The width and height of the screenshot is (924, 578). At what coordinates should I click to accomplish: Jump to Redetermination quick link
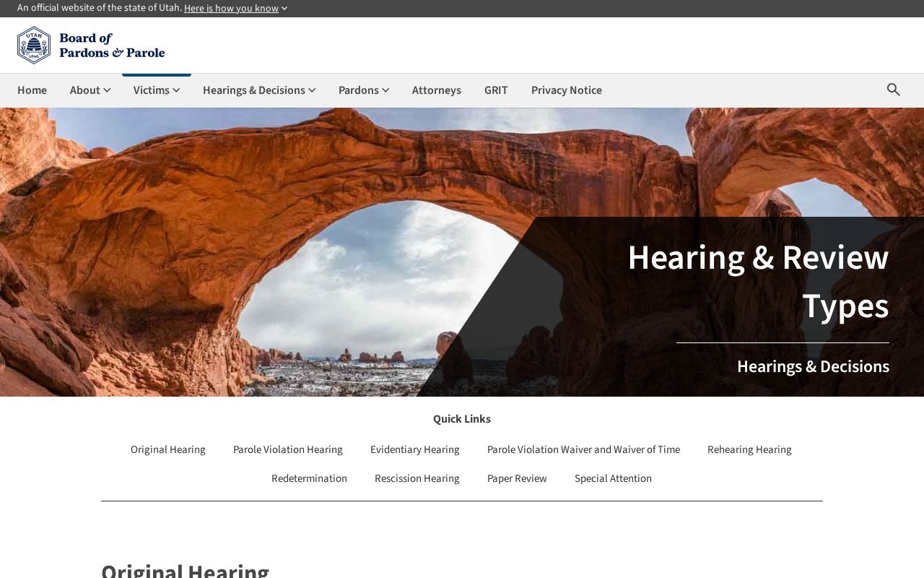tap(309, 478)
